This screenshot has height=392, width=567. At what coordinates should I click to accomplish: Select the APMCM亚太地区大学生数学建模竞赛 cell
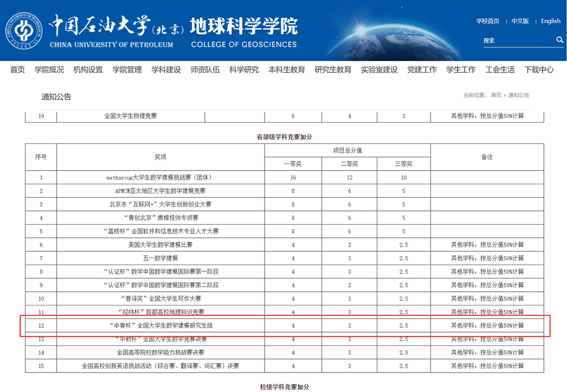161,191
